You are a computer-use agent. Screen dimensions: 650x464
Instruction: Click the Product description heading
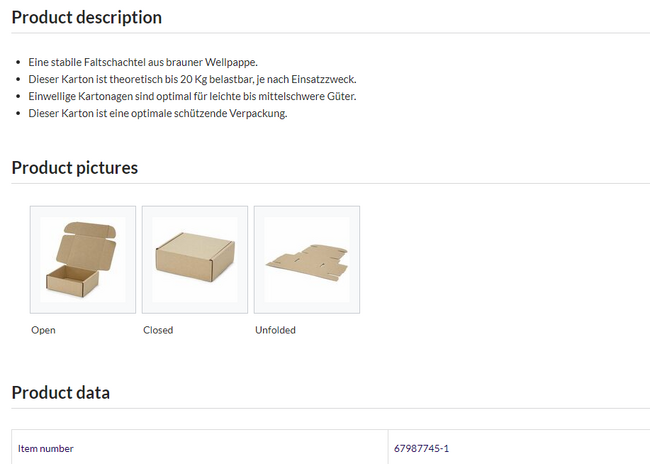click(87, 17)
